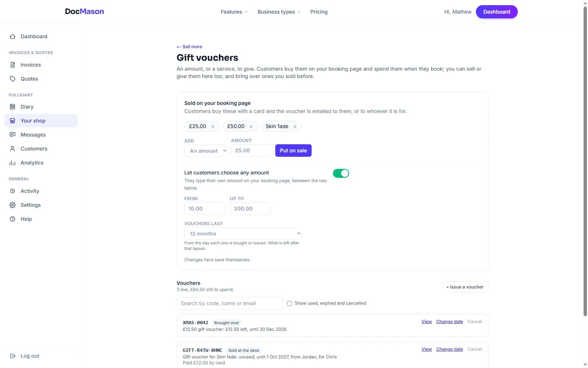
Task: Click the Your shop storefront icon
Action: (12, 121)
